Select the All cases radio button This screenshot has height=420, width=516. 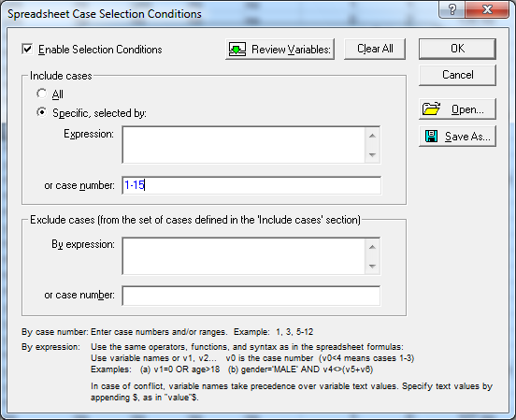(x=42, y=94)
